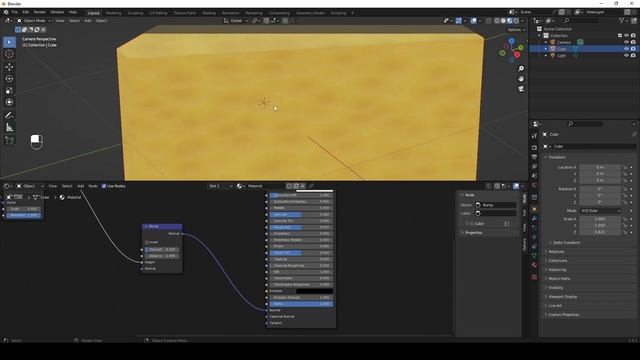The height and width of the screenshot is (360, 640).
Task: Expand the Custom Properties panel
Action: point(563,315)
